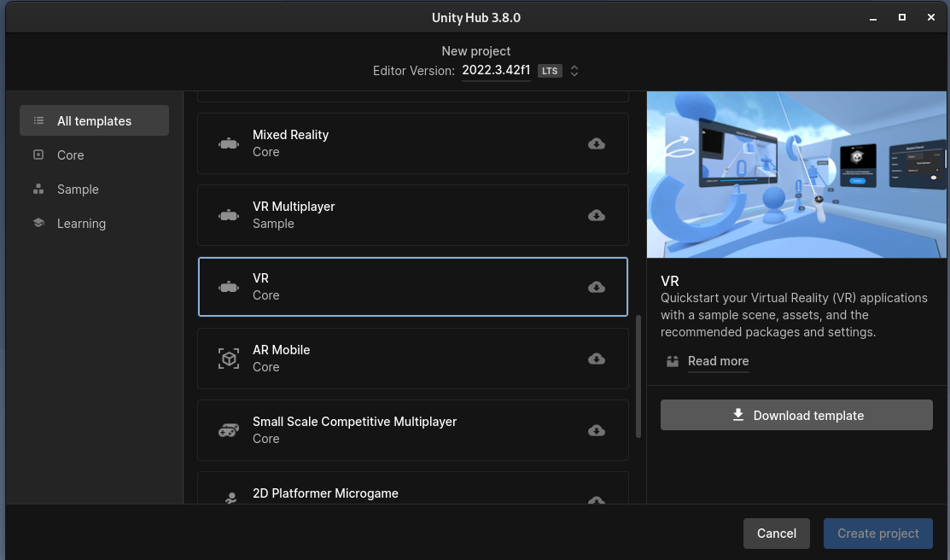This screenshot has height=560, width=950.
Task: Click the AR Mobile download cloud icon
Action: tap(597, 359)
